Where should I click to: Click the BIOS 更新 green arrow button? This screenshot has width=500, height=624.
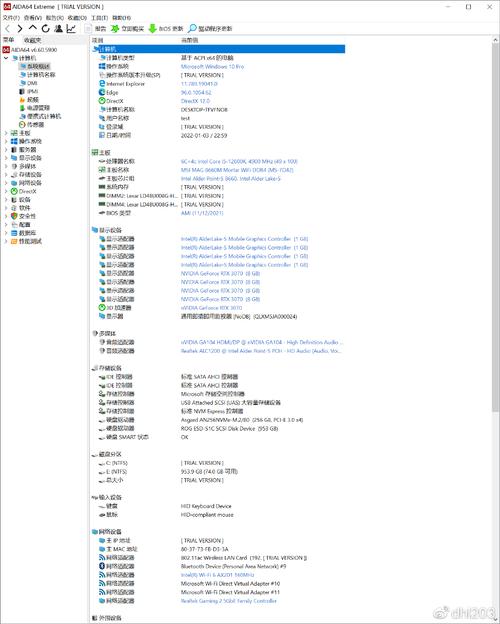point(166,29)
